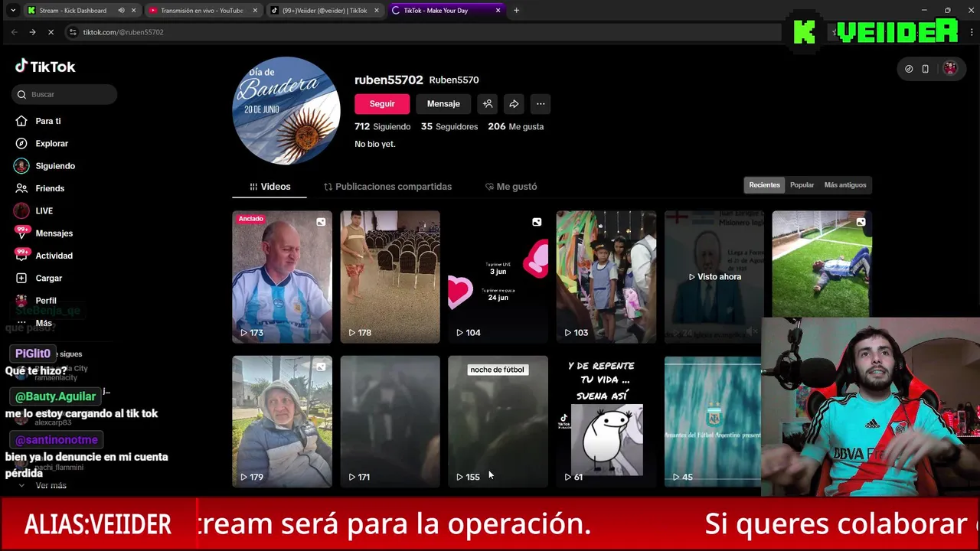Switch to Publicaciones compartidas tab

pyautogui.click(x=387, y=187)
